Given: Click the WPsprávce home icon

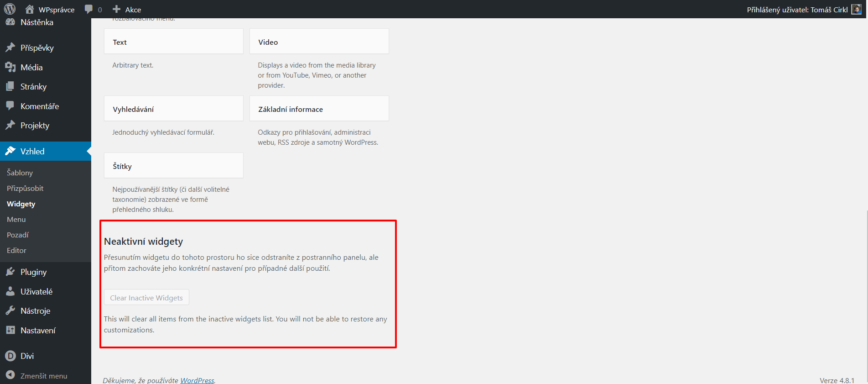Looking at the screenshot, I should coord(30,9).
